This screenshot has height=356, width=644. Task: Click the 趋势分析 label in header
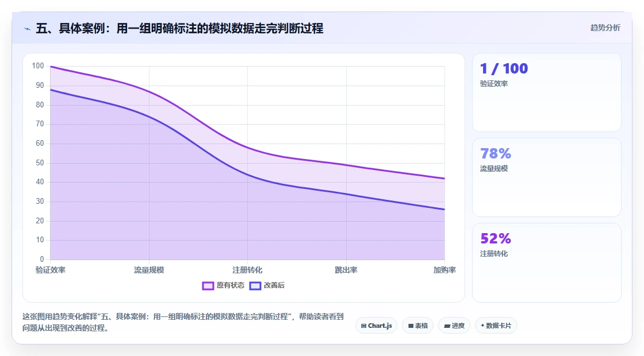point(605,28)
